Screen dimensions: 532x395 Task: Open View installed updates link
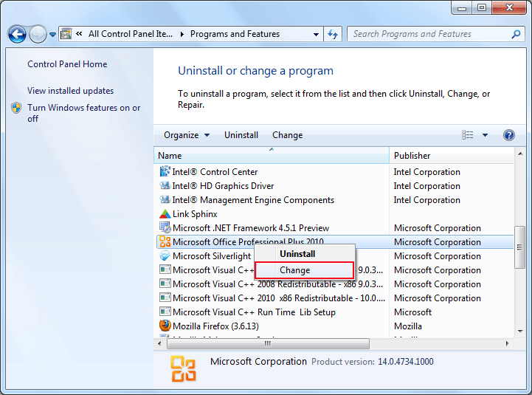pos(71,91)
